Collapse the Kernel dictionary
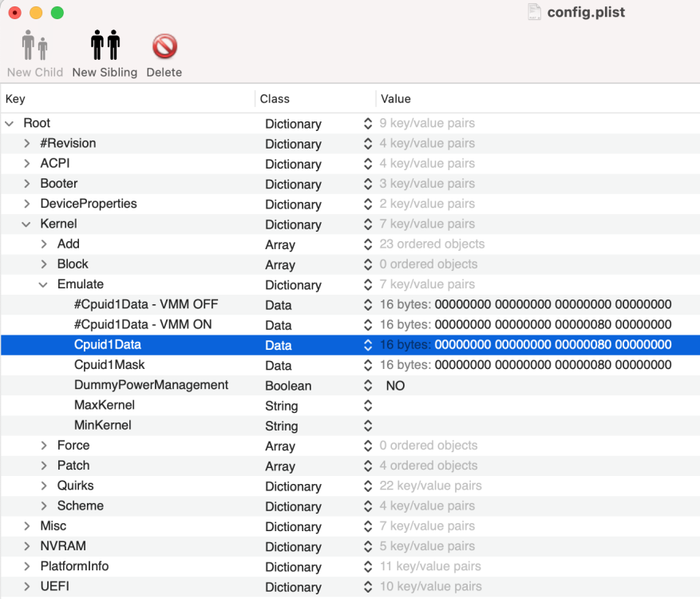Screen dimensions: 700x599 [x=26, y=224]
